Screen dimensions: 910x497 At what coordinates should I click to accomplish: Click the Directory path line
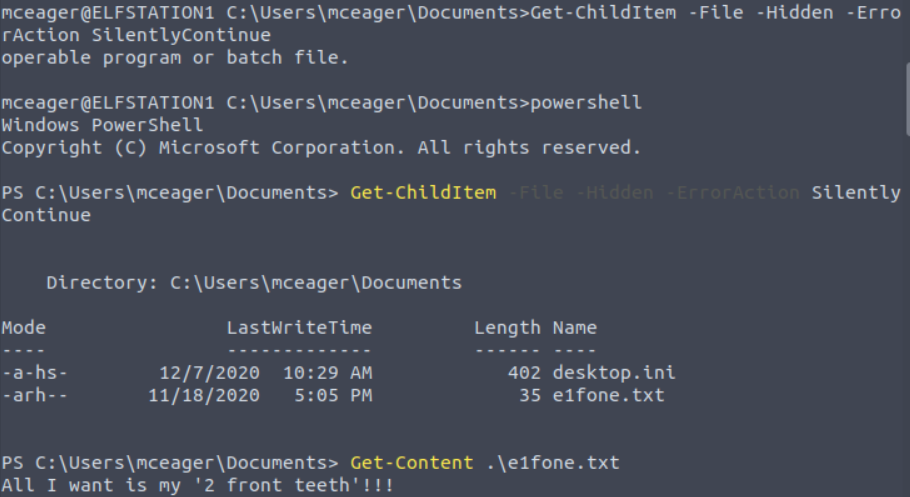click(254, 283)
